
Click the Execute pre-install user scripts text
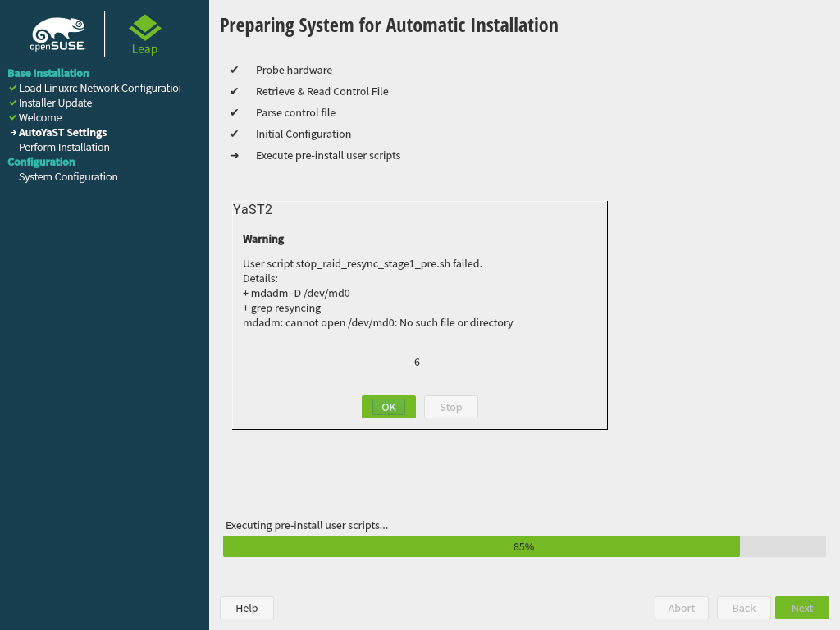[x=328, y=156]
